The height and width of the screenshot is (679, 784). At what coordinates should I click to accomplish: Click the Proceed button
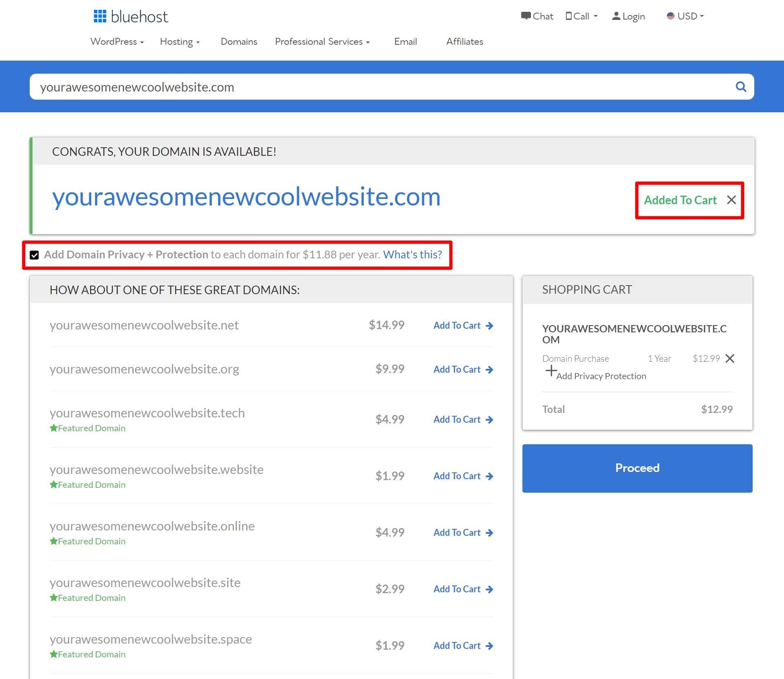coord(637,468)
